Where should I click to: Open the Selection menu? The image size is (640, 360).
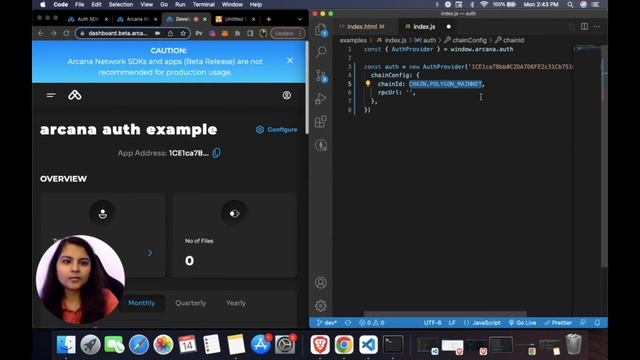point(121,4)
